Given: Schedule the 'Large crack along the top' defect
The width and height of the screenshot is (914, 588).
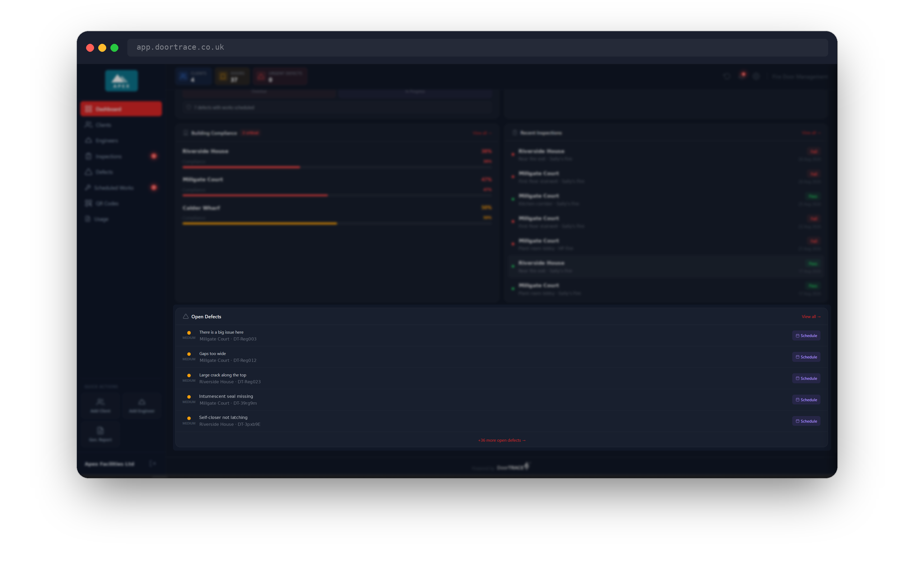Looking at the screenshot, I should [x=806, y=378].
